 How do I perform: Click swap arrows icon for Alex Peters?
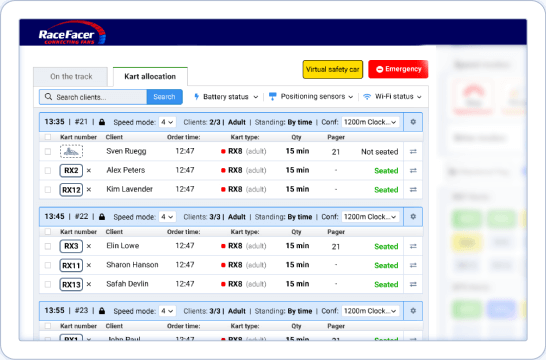tap(413, 171)
